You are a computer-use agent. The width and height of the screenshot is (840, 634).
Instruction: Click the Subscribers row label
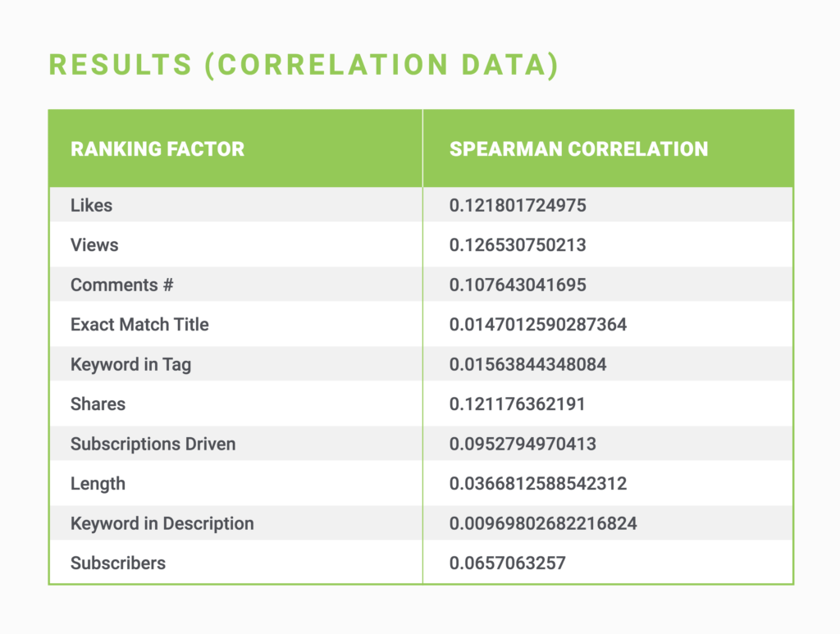pos(117,563)
